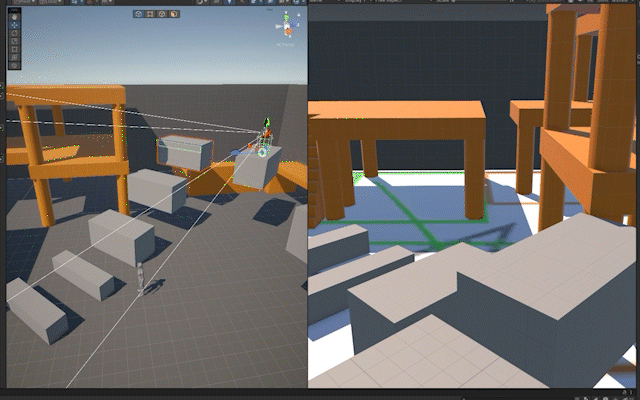Select the Scale tool

pyautogui.click(x=15, y=41)
